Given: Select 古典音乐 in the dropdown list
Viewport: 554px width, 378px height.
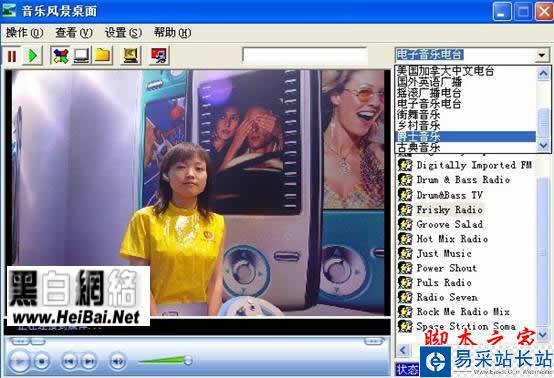Looking at the screenshot, I should coord(465,147).
